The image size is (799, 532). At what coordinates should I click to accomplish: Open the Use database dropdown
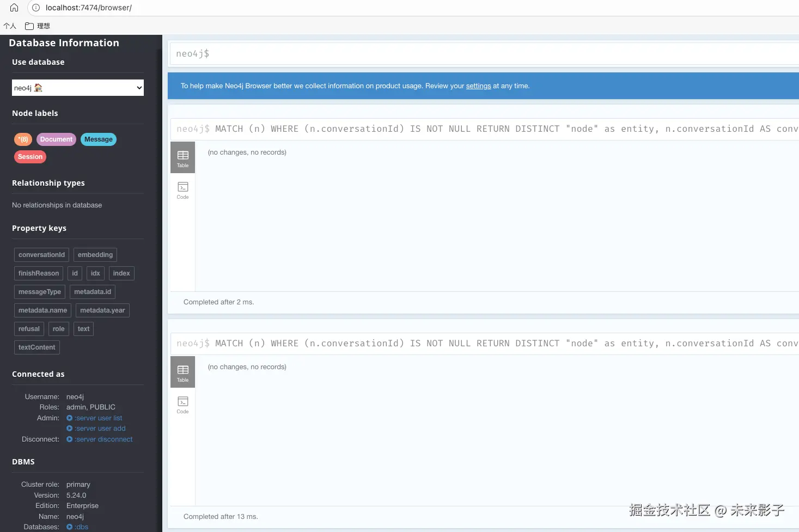(78, 88)
